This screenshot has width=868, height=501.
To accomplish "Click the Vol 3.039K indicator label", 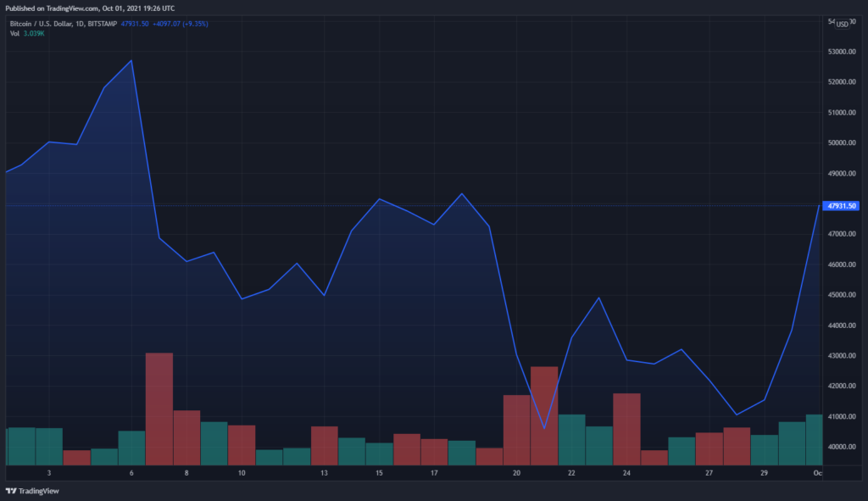I will pyautogui.click(x=27, y=34).
